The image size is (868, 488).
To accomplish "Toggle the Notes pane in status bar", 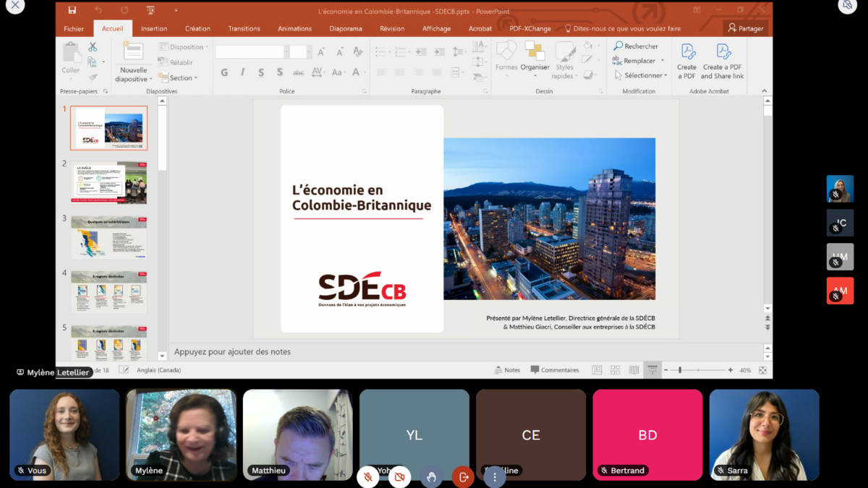I will pos(507,370).
